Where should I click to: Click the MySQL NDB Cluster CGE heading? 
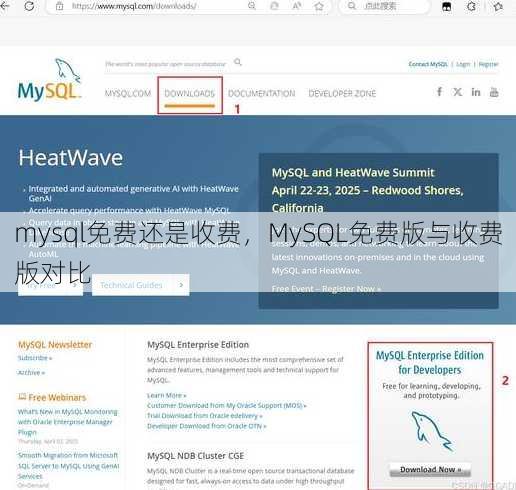tap(196, 456)
